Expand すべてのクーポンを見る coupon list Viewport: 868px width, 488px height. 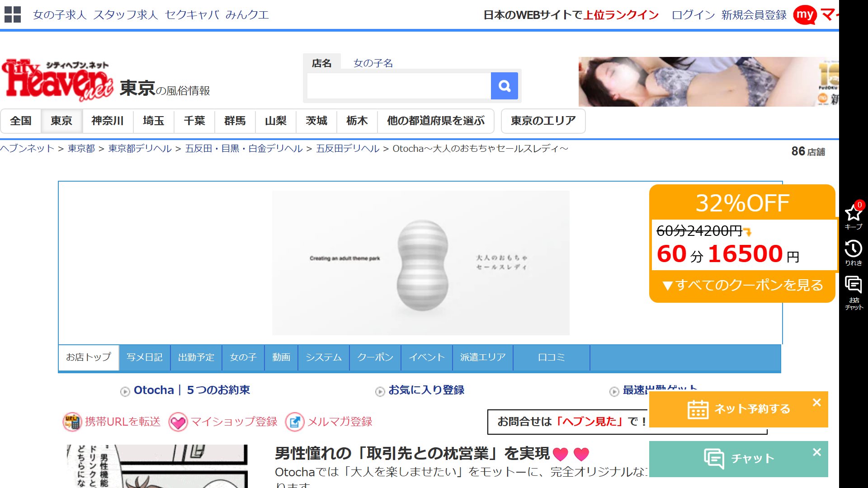coord(742,285)
